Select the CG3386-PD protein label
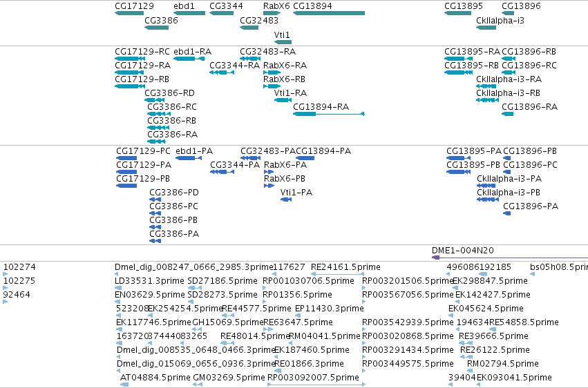 (x=174, y=193)
